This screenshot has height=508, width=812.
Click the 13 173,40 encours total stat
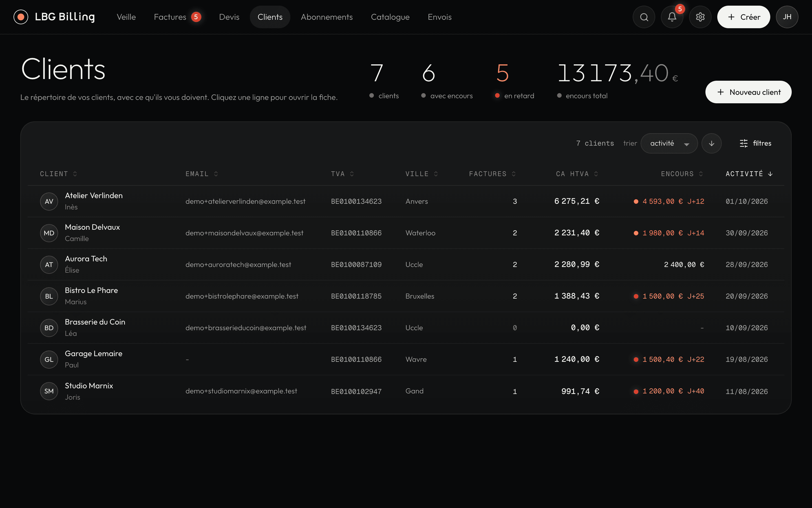click(617, 81)
